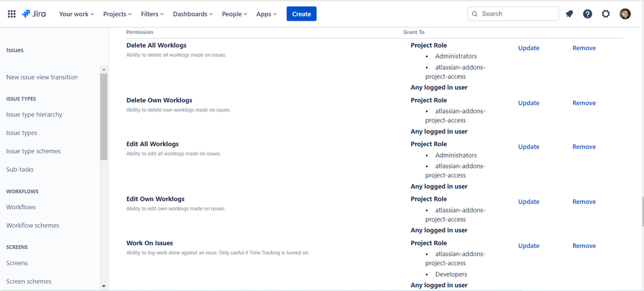The width and height of the screenshot is (644, 291).
Task: Click the sidebar scrollbar thumb
Action: 104,117
